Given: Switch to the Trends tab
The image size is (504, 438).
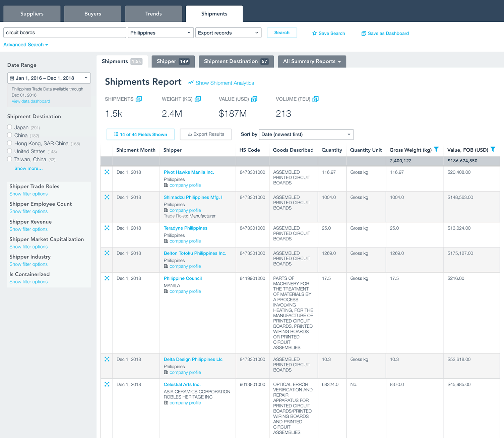Looking at the screenshot, I should coord(153,14).
